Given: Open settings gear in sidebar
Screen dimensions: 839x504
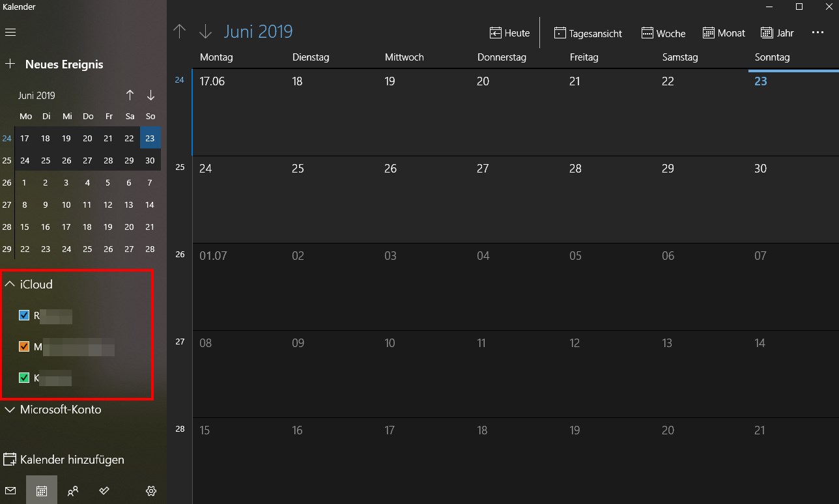Looking at the screenshot, I should 151,491.
